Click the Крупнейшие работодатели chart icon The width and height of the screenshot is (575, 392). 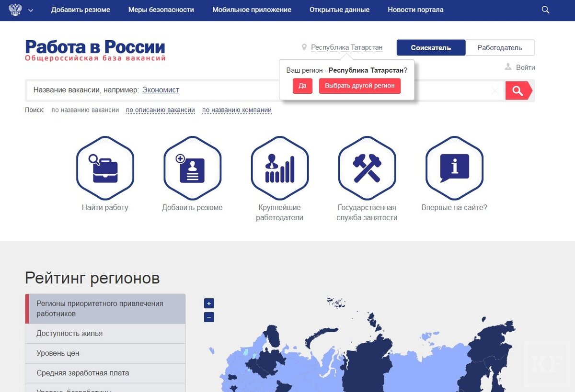pyautogui.click(x=280, y=168)
